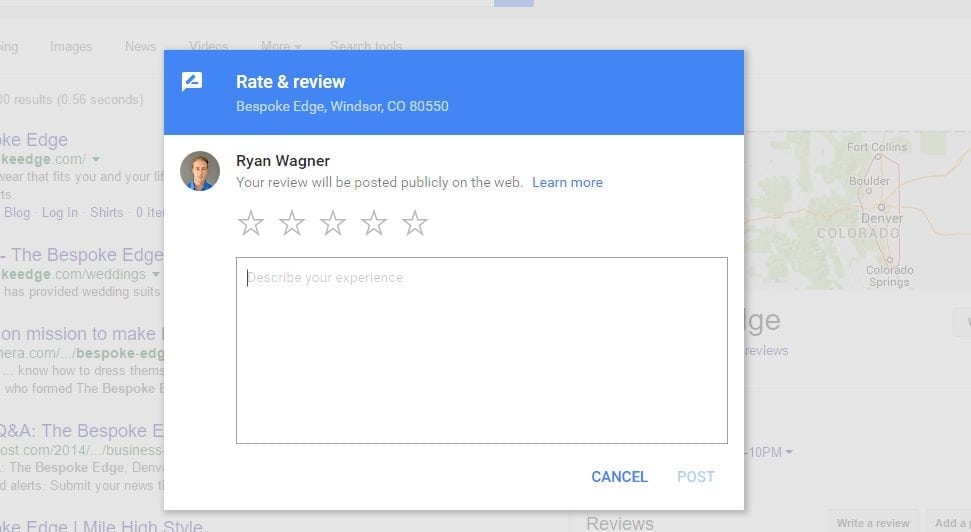Select the second rating star
The height and width of the screenshot is (532, 971).
[292, 223]
